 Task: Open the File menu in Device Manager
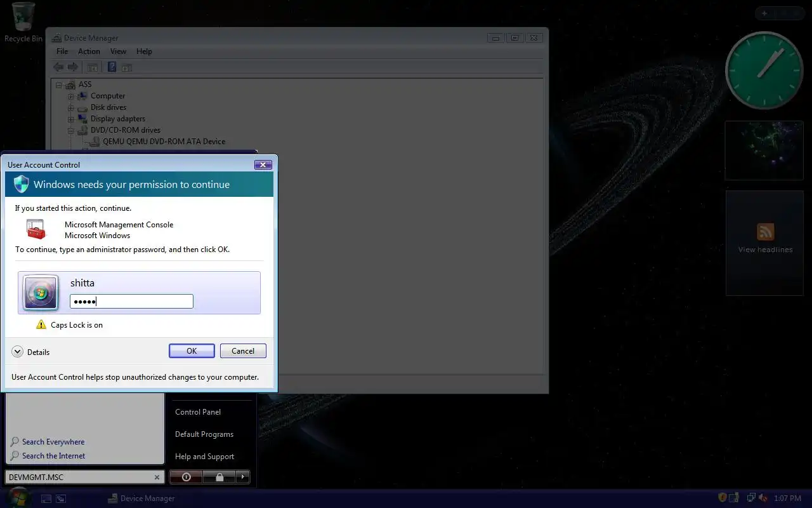62,51
